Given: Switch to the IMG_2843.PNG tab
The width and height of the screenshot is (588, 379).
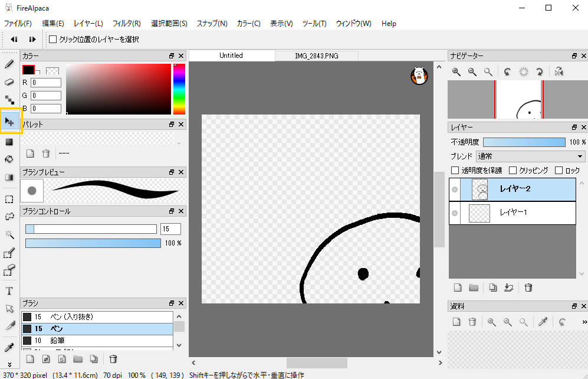Looking at the screenshot, I should [317, 55].
